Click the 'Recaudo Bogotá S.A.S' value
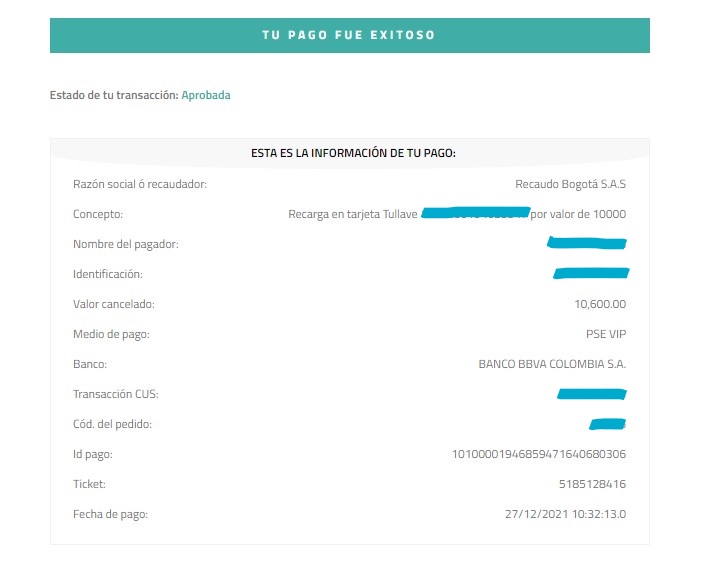Image resolution: width=707 pixels, height=562 pixels. pos(570,184)
